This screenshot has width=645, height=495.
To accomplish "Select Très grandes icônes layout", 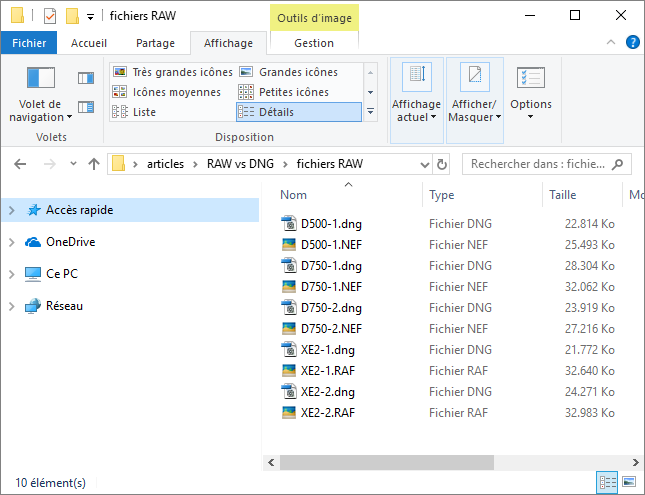I will click(x=173, y=72).
